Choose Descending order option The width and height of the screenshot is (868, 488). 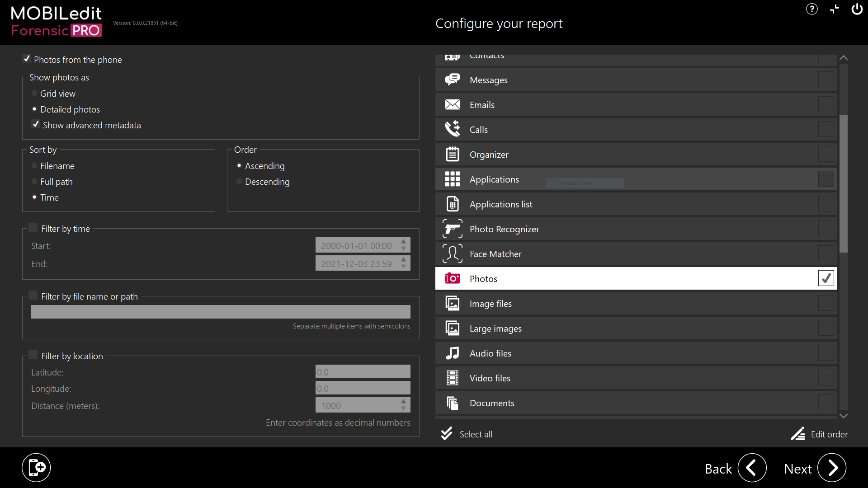pos(239,182)
